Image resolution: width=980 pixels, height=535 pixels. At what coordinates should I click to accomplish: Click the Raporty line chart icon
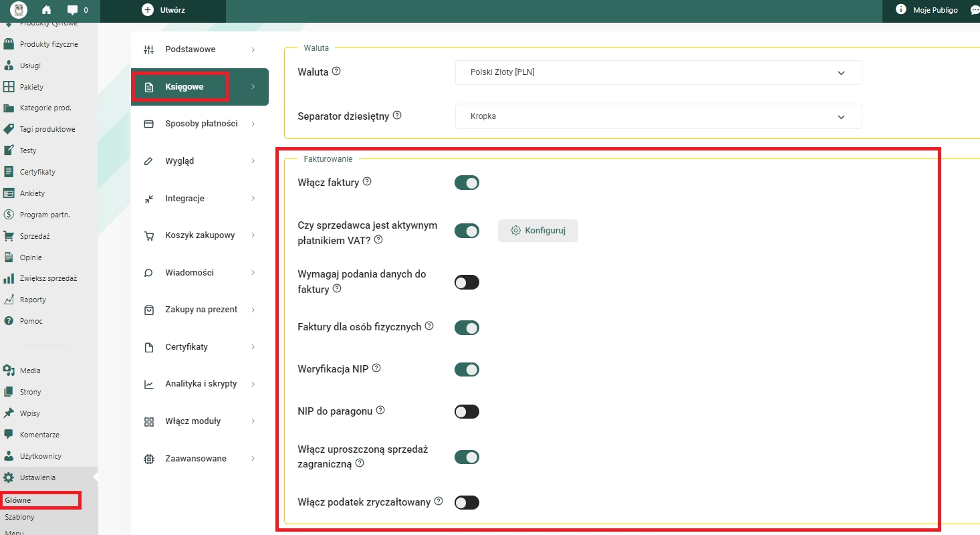[9, 300]
